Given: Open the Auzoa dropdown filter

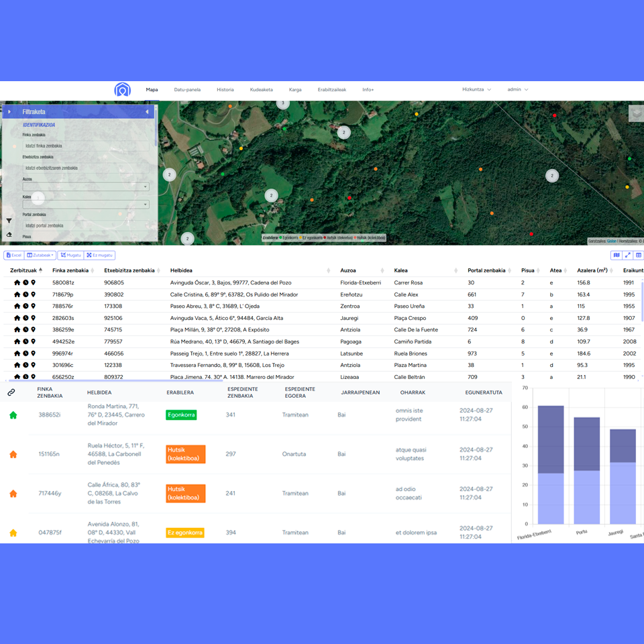Looking at the screenshot, I should (x=86, y=187).
